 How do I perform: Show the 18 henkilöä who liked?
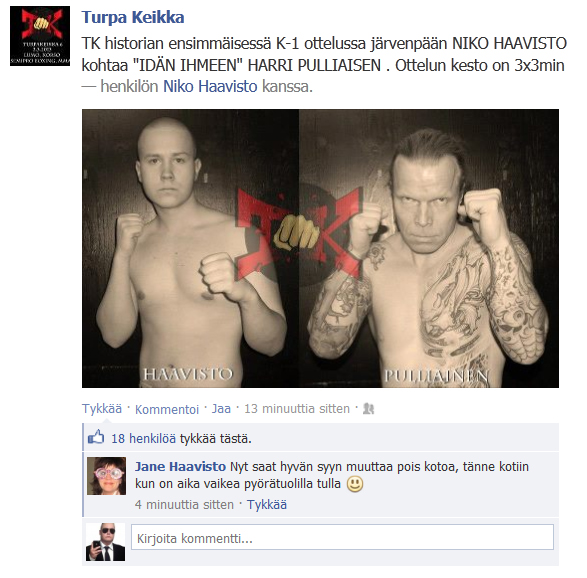(143, 438)
